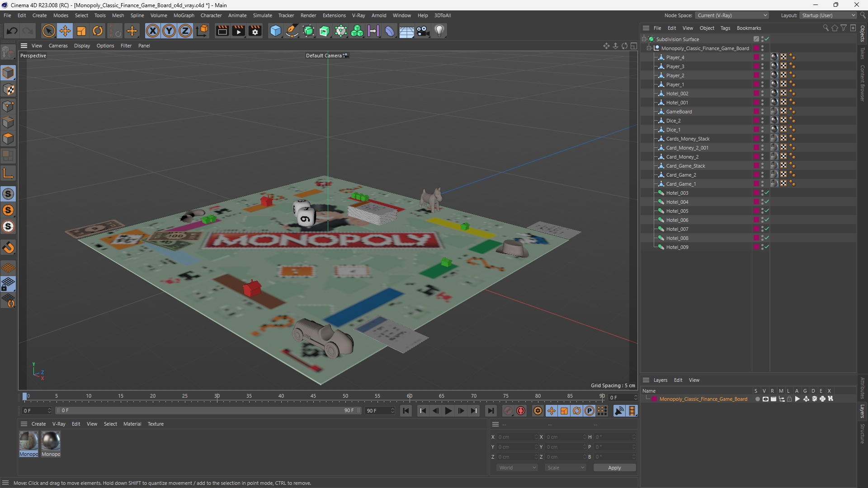This screenshot has height=488, width=868.
Task: Toggle Autokeying record button
Action: (521, 411)
